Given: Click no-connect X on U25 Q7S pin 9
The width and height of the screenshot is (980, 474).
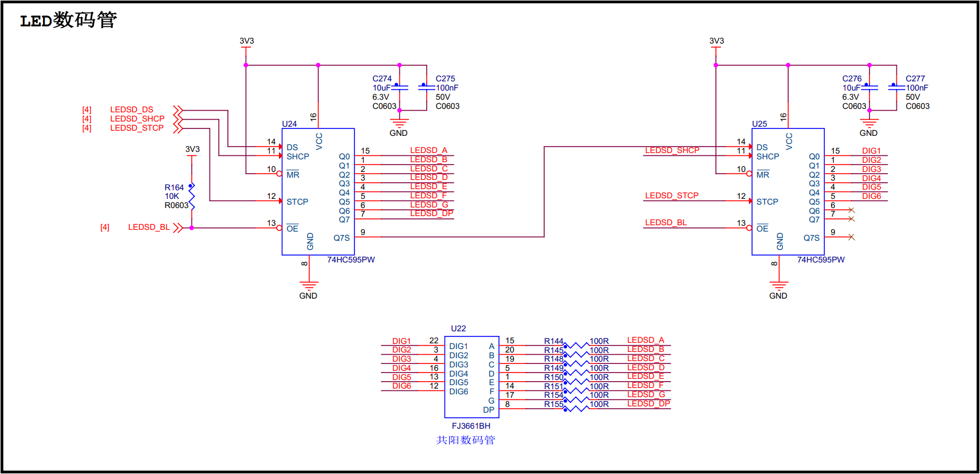Looking at the screenshot, I should click(851, 237).
